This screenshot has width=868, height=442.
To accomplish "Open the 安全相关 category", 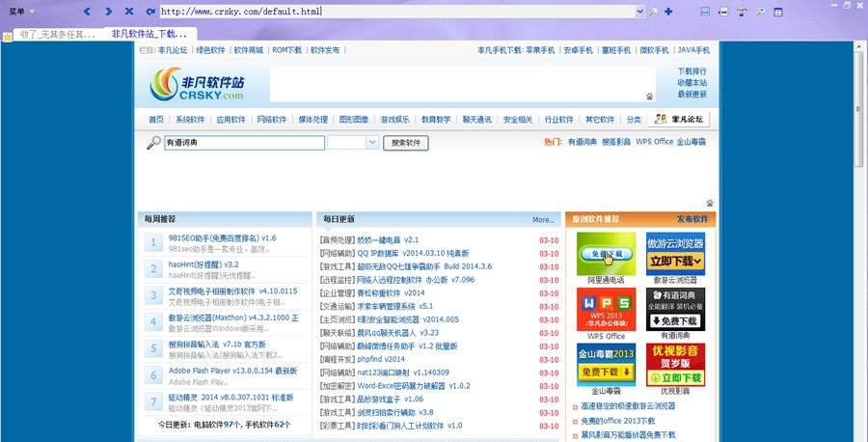I will [518, 119].
